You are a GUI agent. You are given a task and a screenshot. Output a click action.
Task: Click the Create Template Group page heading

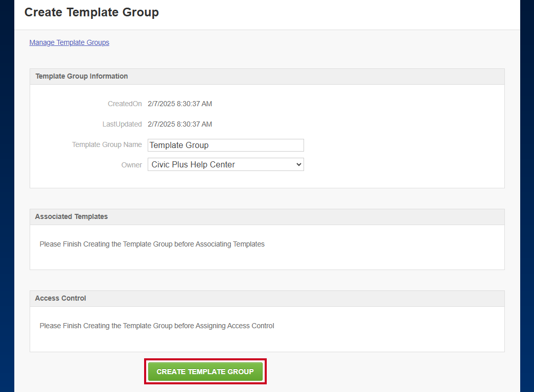pos(91,12)
